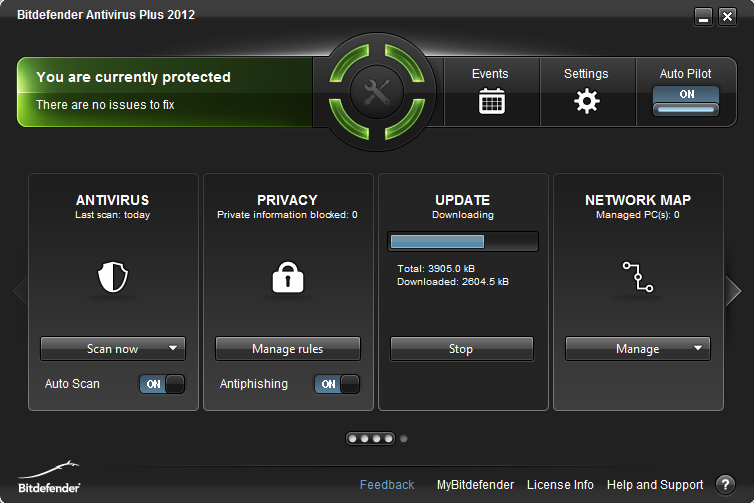Viewport: 754px width, 503px height.
Task: Go to previous panels with left arrow
Action: [x=20, y=291]
